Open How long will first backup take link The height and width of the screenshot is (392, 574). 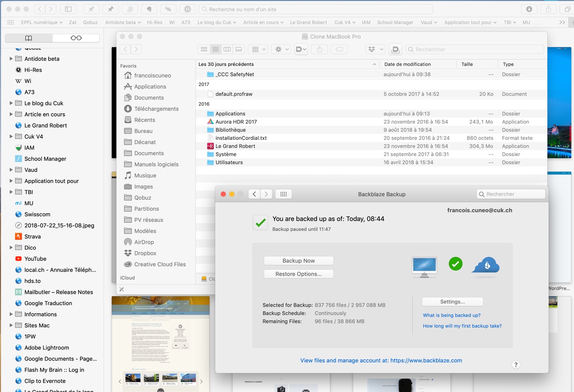click(x=462, y=326)
